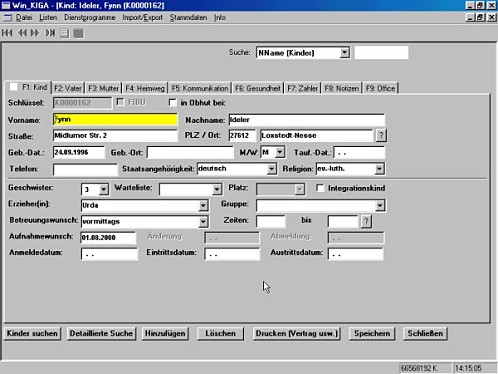Open the list view toolbar icon
The height and width of the screenshot is (374, 498).
(x=64, y=33)
